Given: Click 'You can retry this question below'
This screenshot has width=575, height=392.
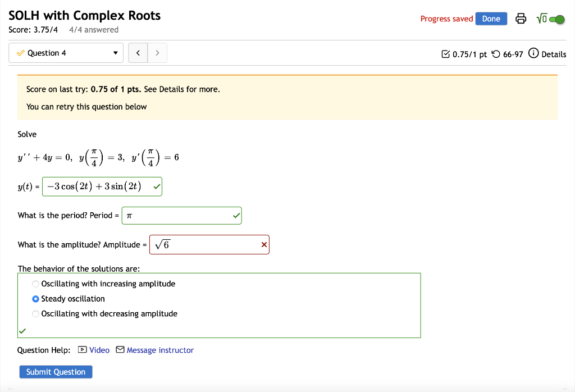Looking at the screenshot, I should point(86,107).
